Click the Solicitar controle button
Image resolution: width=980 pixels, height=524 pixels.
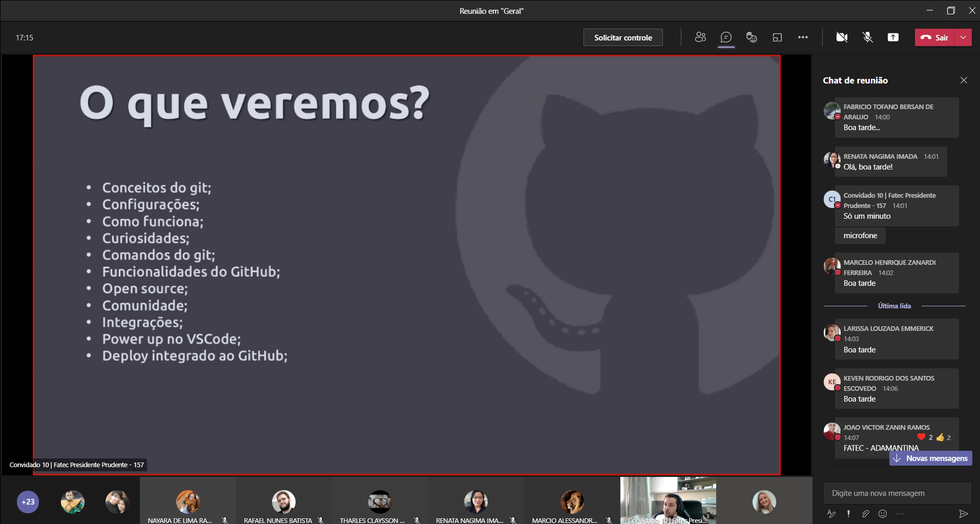point(623,37)
